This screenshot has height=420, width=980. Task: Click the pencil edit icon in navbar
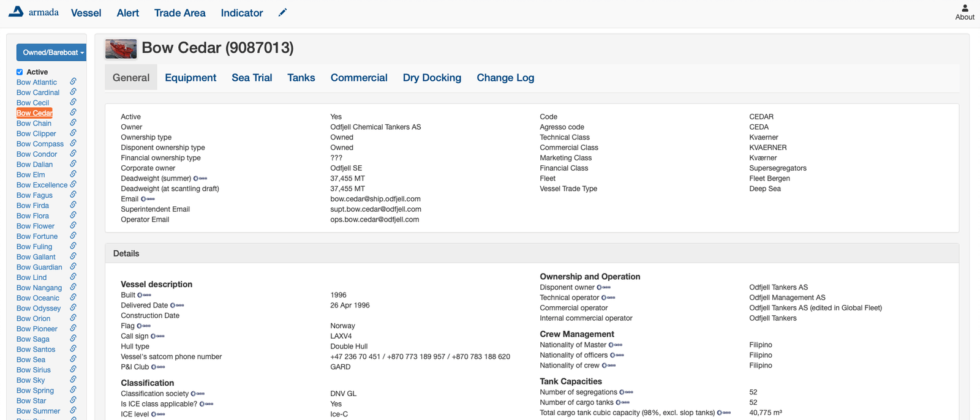(x=282, y=13)
